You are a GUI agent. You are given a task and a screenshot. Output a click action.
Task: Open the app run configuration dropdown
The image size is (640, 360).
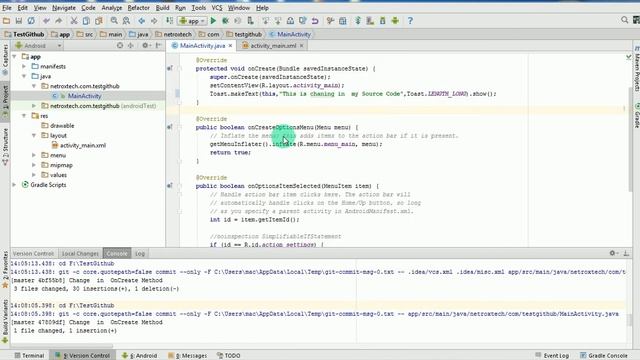tap(192, 21)
